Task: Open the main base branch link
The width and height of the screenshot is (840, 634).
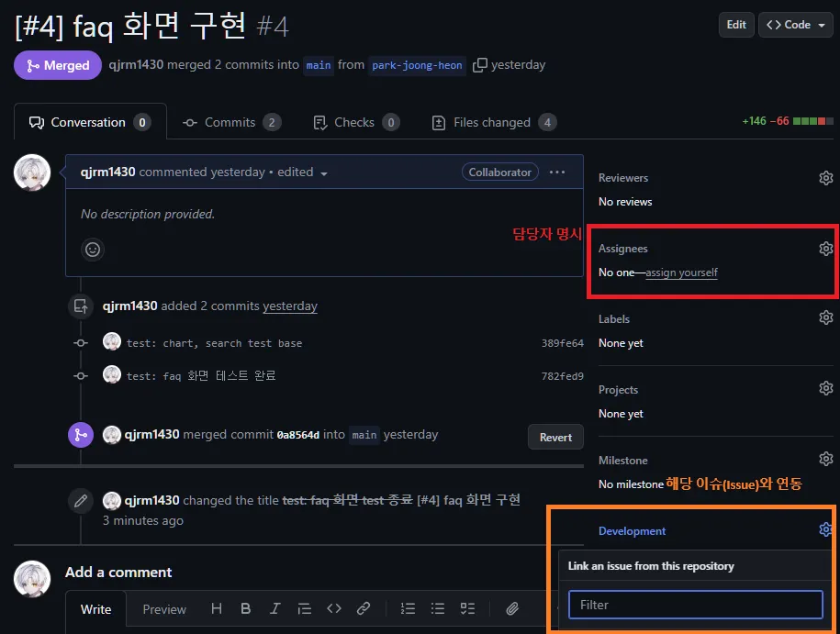Action: point(319,65)
